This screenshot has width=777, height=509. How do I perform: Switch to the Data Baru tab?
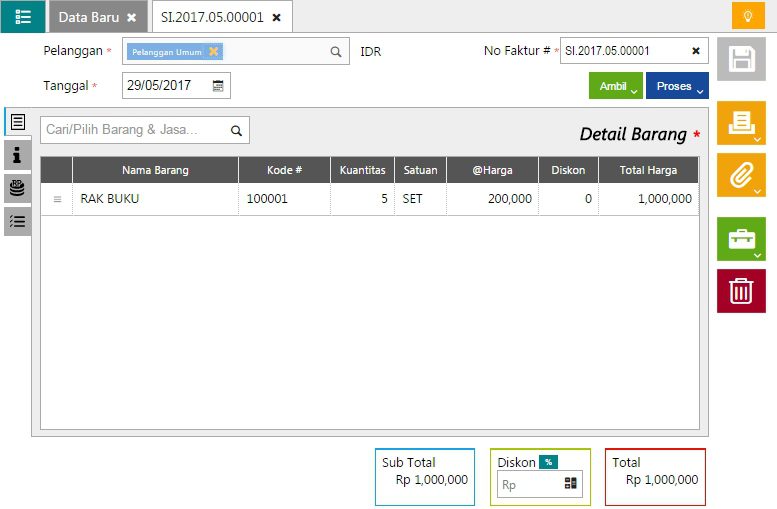click(x=89, y=17)
